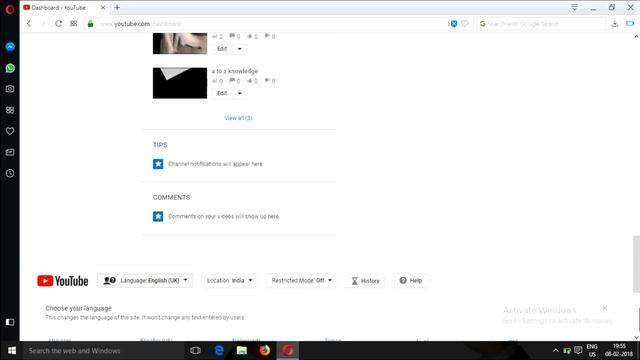Open Windows Start menu
The image size is (640, 360).
(11, 351)
